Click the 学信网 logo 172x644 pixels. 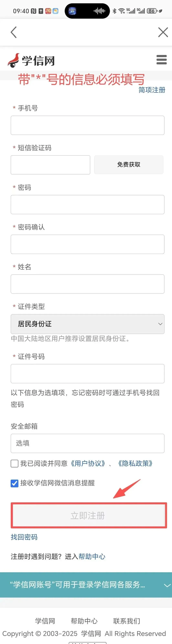(31, 60)
